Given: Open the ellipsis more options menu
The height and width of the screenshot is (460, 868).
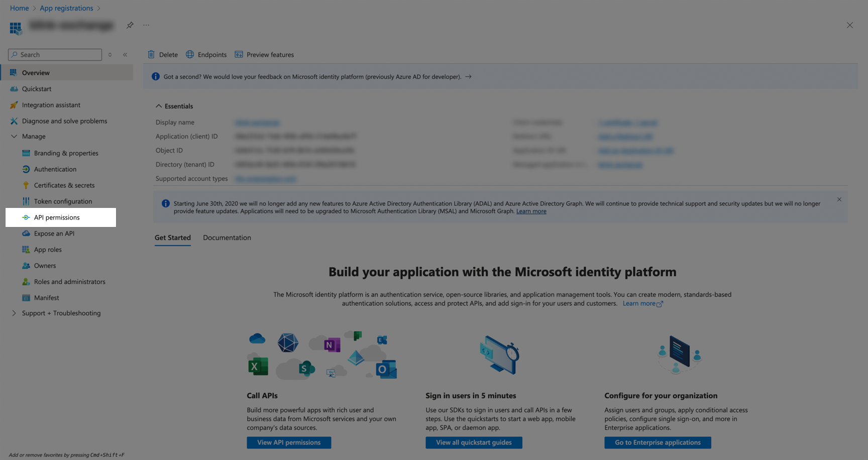Looking at the screenshot, I should click(146, 25).
